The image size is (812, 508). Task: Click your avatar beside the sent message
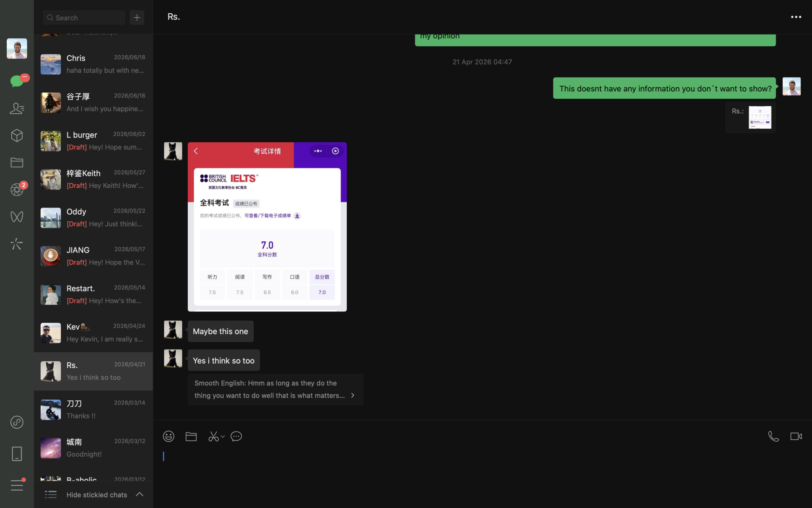(x=791, y=86)
